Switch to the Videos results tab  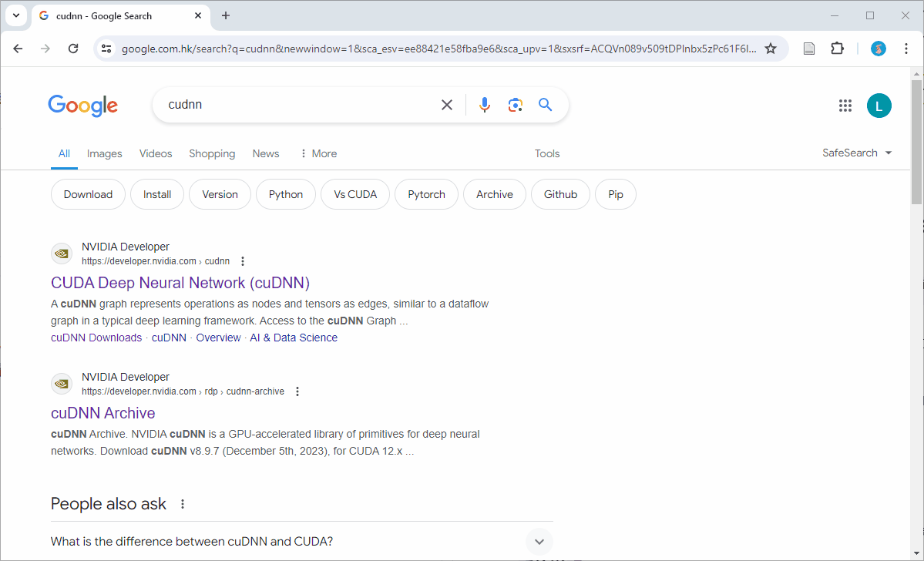tap(156, 153)
